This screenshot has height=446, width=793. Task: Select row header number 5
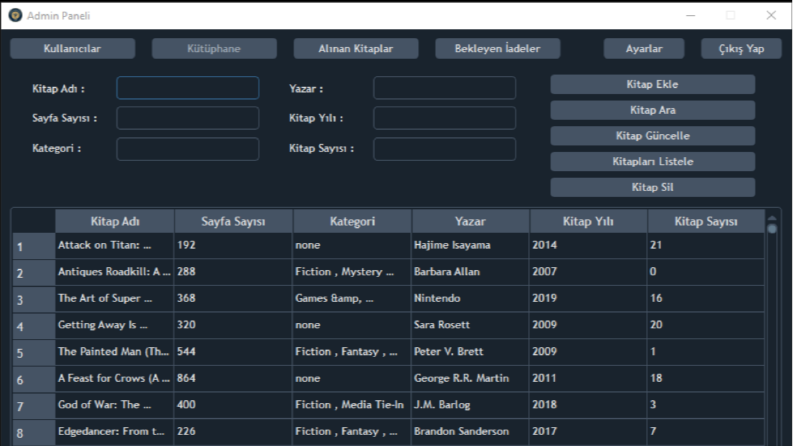coord(34,353)
